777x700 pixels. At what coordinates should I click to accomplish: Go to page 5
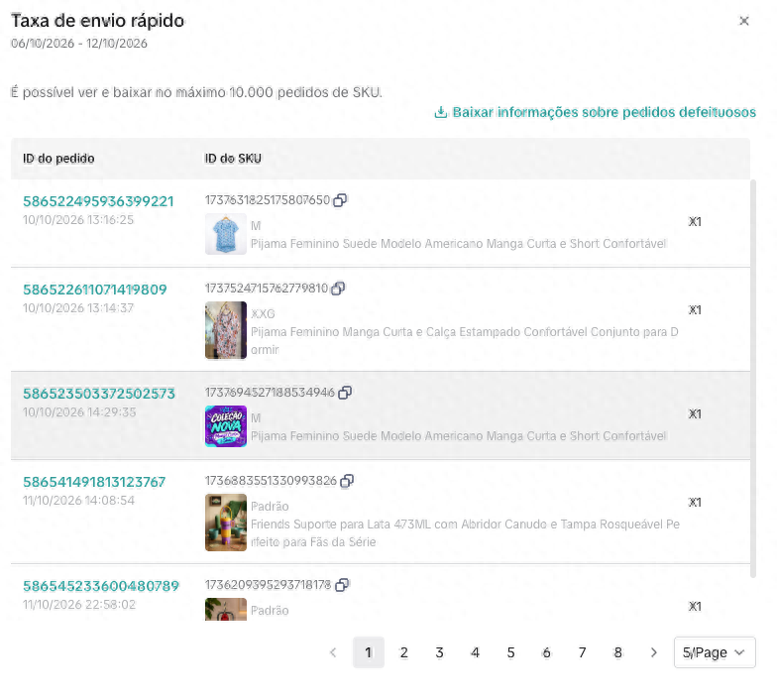click(x=511, y=652)
